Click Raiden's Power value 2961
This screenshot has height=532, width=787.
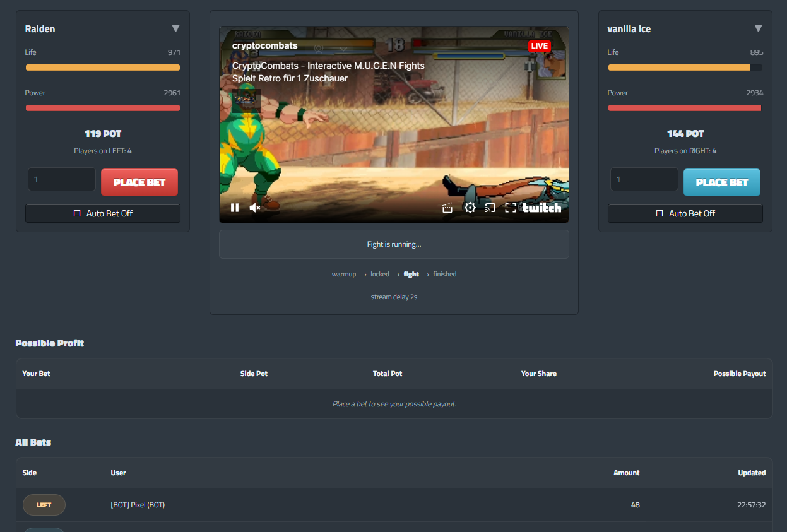pyautogui.click(x=172, y=93)
